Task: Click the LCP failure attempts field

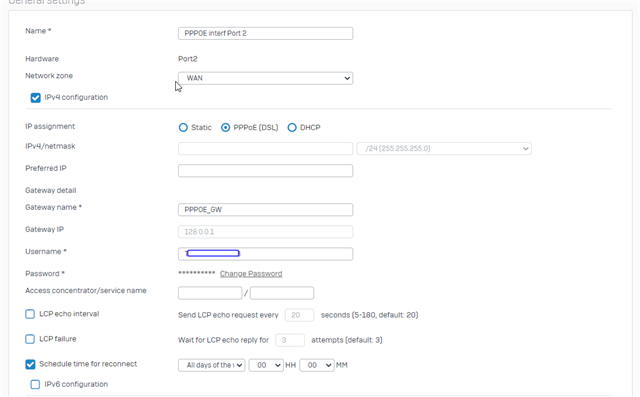Action: [290, 340]
